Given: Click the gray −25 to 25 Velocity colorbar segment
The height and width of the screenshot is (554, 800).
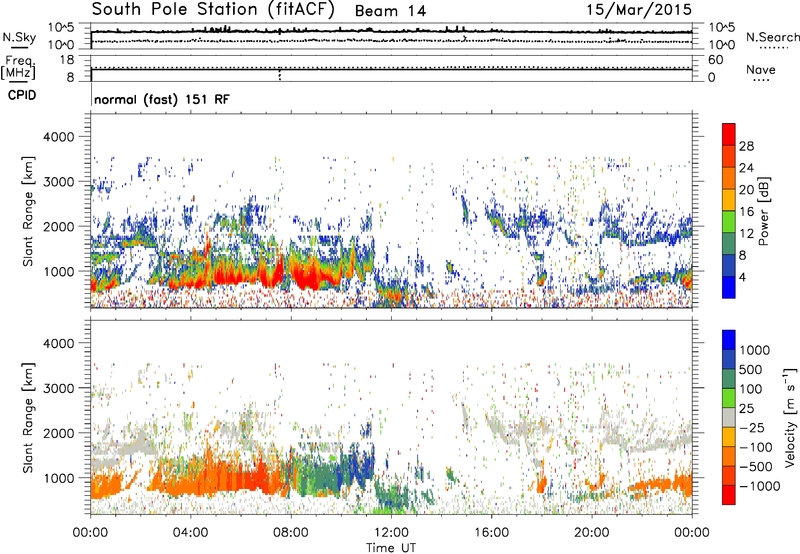Looking at the screenshot, I should point(729,417).
